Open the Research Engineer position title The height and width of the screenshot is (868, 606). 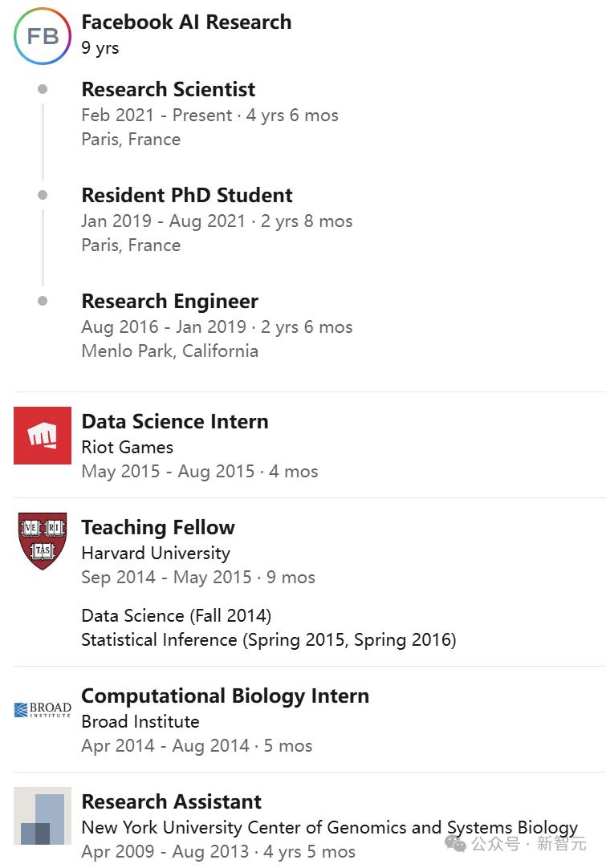(169, 302)
